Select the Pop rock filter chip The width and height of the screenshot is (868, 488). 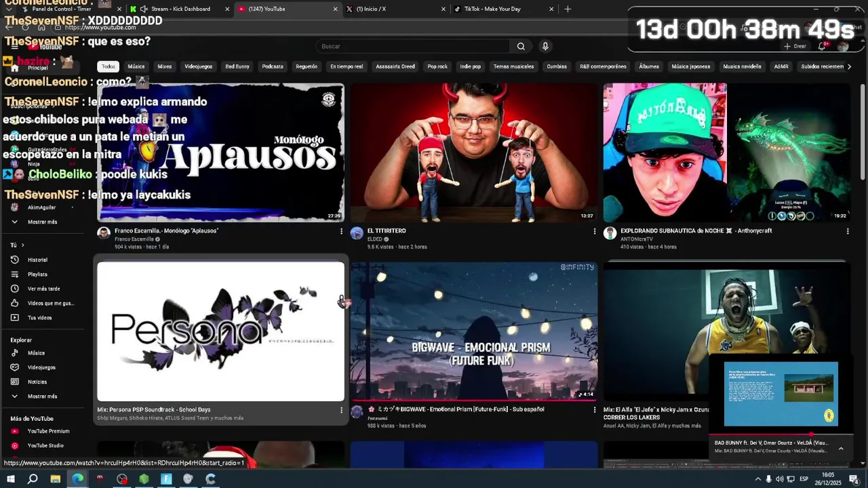pyautogui.click(x=437, y=66)
